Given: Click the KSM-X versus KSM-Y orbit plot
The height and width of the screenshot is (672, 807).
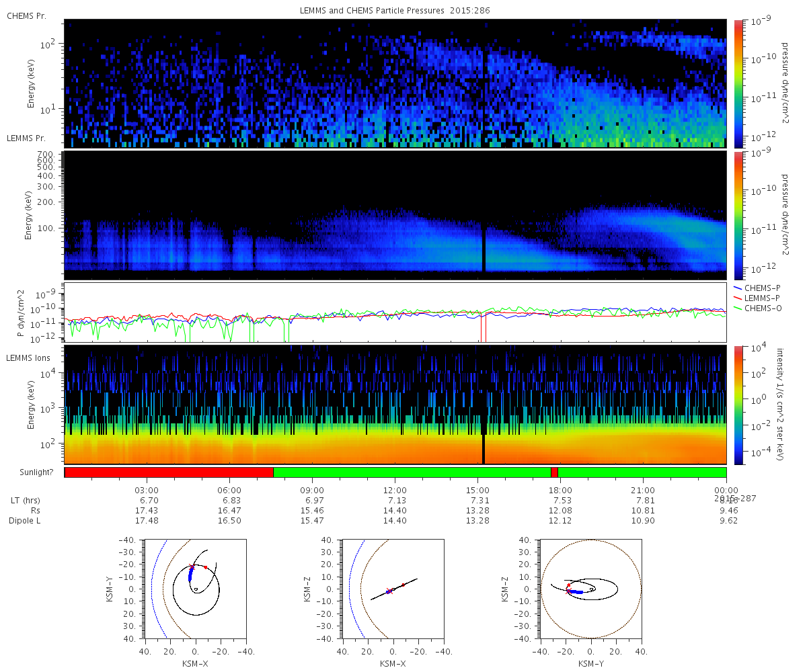Looking at the screenshot, I should click(196, 589).
